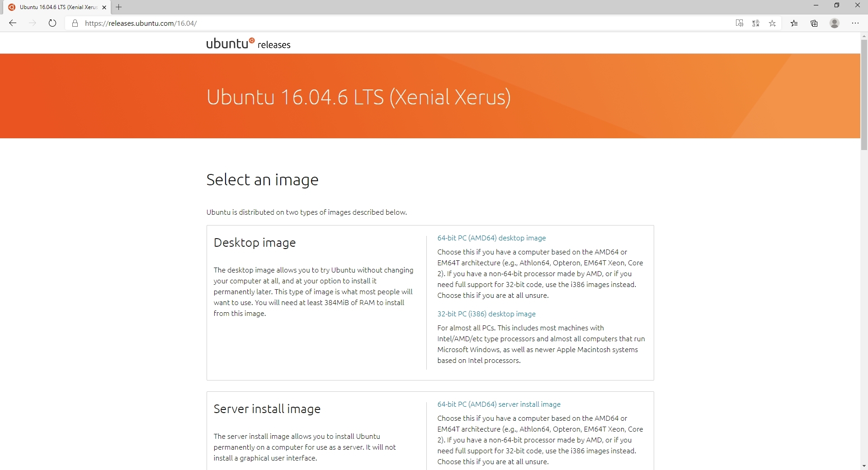Close the Ubuntu 16.04.6 LTS tab
This screenshot has height=470, width=868.
click(104, 7)
